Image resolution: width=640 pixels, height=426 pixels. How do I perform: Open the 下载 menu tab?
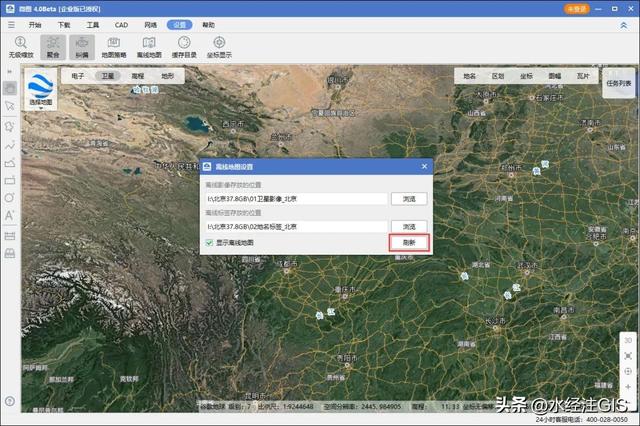64,25
